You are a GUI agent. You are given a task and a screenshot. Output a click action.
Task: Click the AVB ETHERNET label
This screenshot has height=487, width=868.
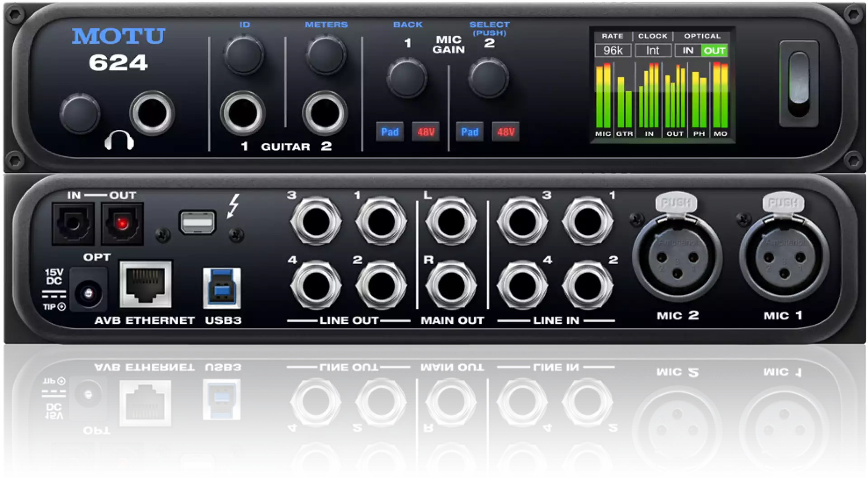pos(145,321)
